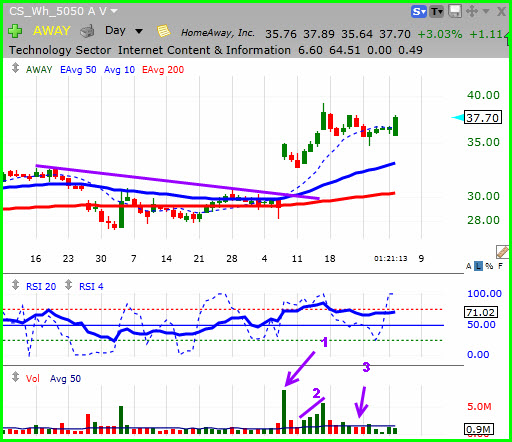Click the boxed 0.9M volume marker
The height and width of the screenshot is (442, 512).
tap(479, 429)
